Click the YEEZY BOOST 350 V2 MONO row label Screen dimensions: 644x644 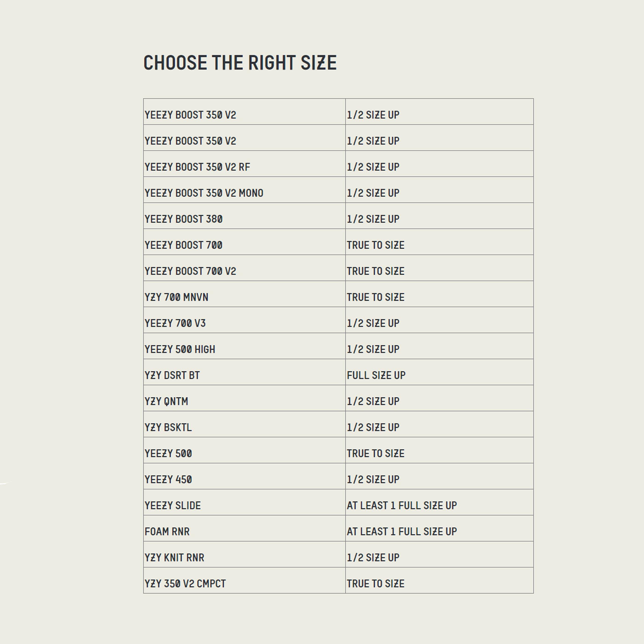coord(204,193)
